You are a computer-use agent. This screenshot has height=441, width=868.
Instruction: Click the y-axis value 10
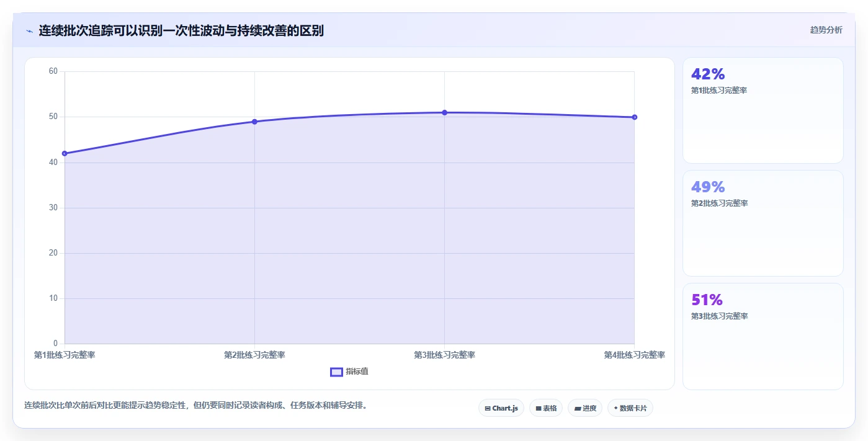pos(53,298)
